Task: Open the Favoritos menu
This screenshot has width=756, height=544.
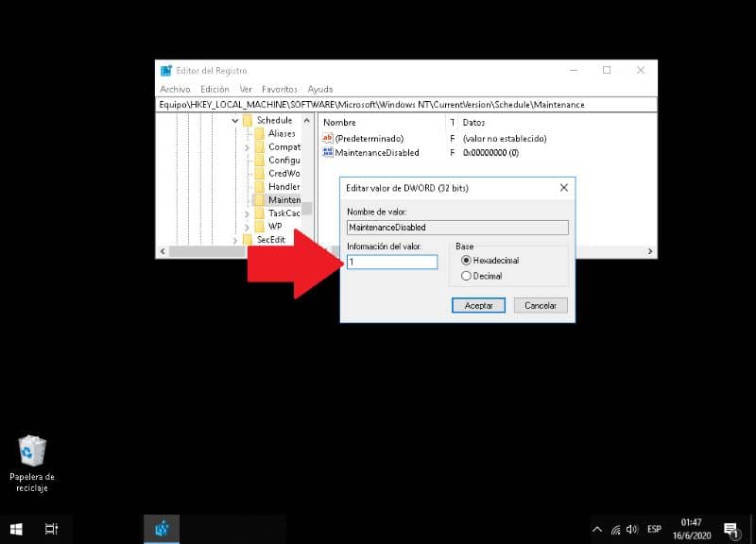Action: pyautogui.click(x=280, y=89)
